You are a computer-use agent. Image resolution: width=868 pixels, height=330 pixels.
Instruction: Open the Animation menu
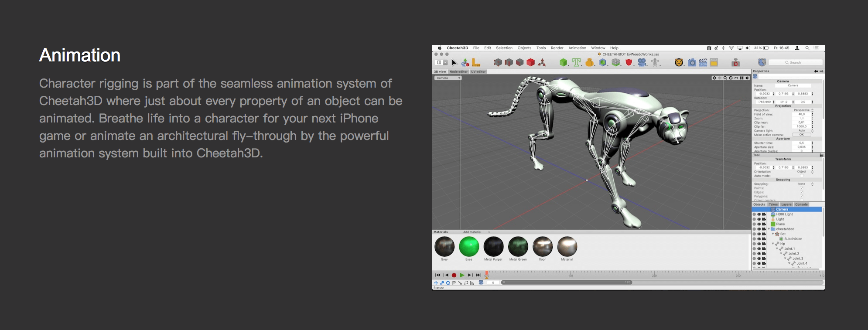(x=577, y=48)
